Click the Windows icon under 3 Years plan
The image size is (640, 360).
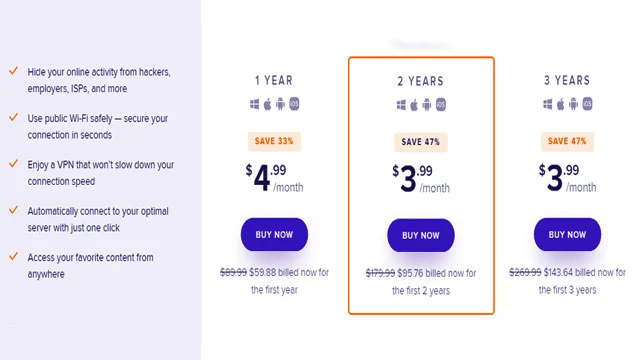tap(548, 104)
